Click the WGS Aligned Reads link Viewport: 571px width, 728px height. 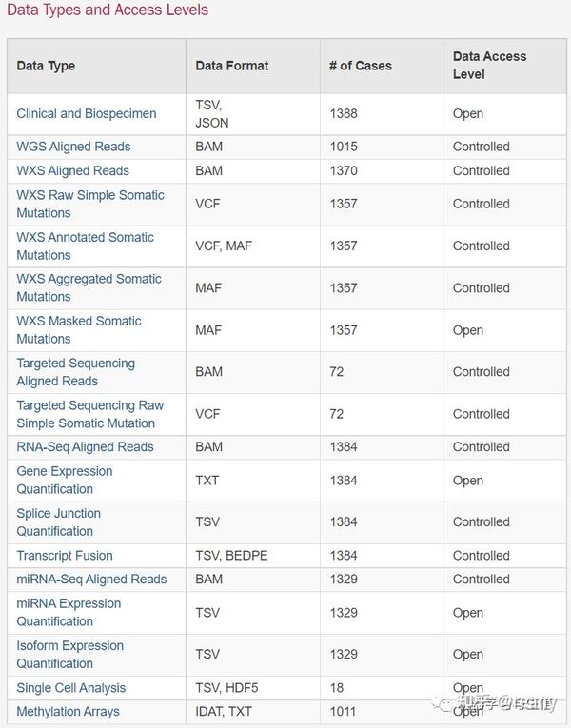(73, 147)
